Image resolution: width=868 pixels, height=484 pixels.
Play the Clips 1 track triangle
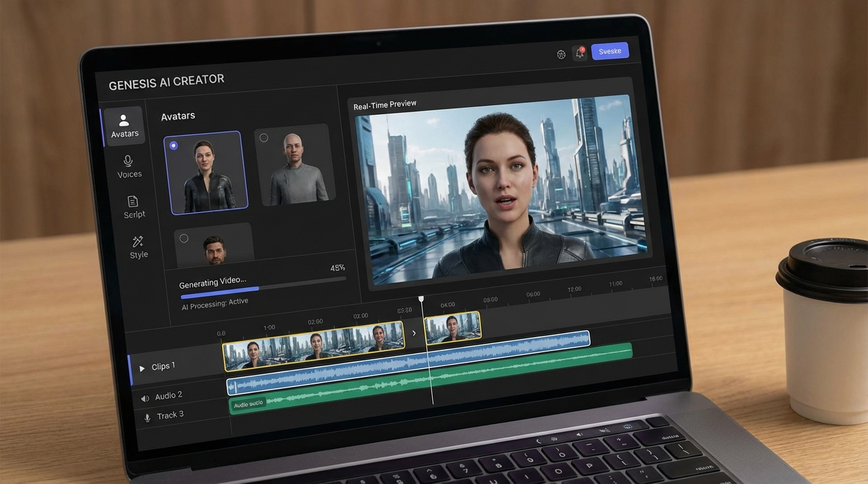pyautogui.click(x=142, y=368)
